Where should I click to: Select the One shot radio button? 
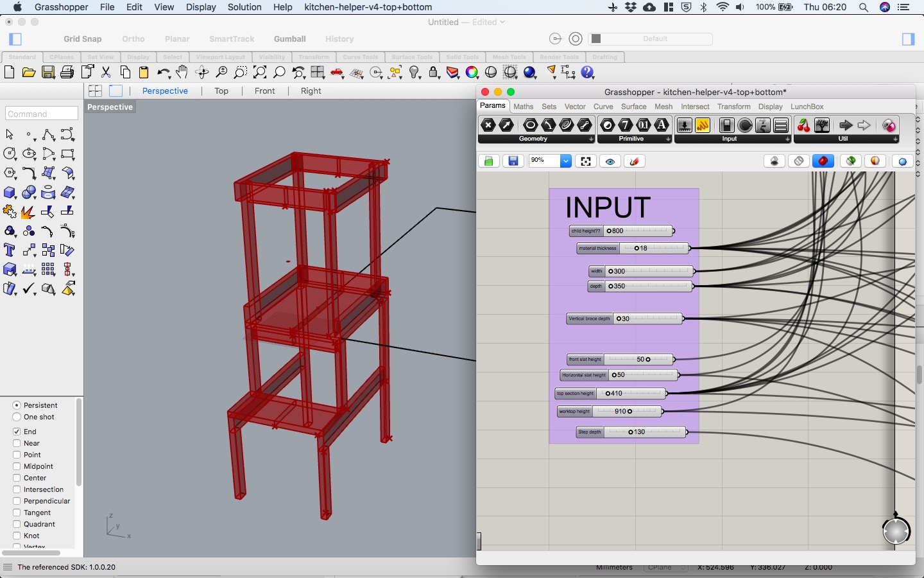coord(17,417)
